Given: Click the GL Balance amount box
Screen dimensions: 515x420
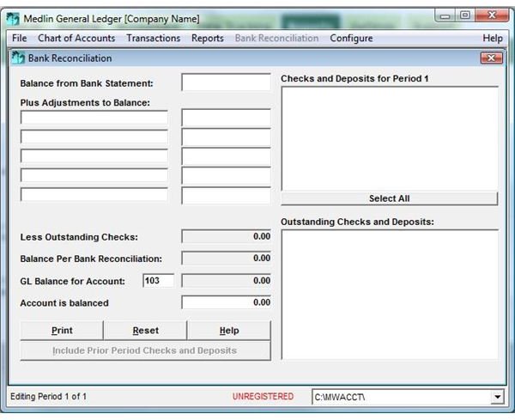Looking at the screenshot, I should pos(227,281).
